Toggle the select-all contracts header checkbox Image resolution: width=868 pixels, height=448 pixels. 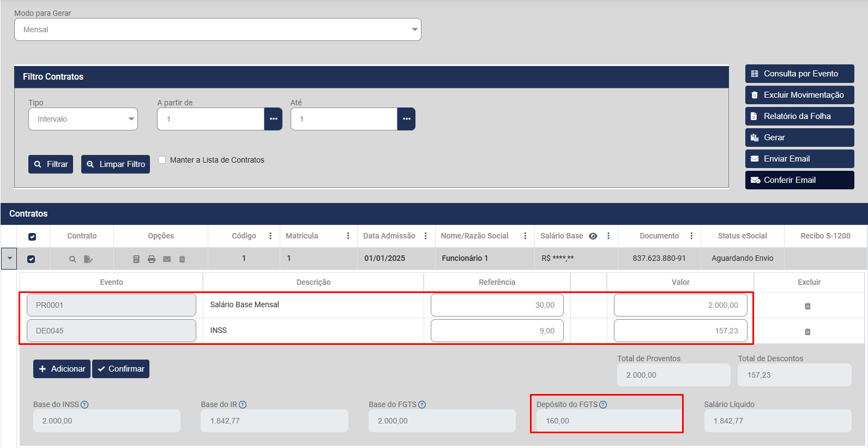(32, 236)
